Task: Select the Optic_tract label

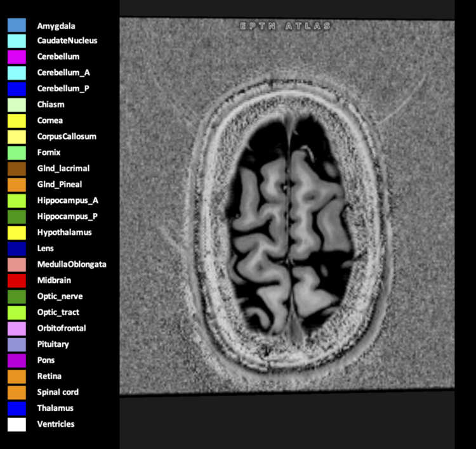Action: [x=58, y=313]
